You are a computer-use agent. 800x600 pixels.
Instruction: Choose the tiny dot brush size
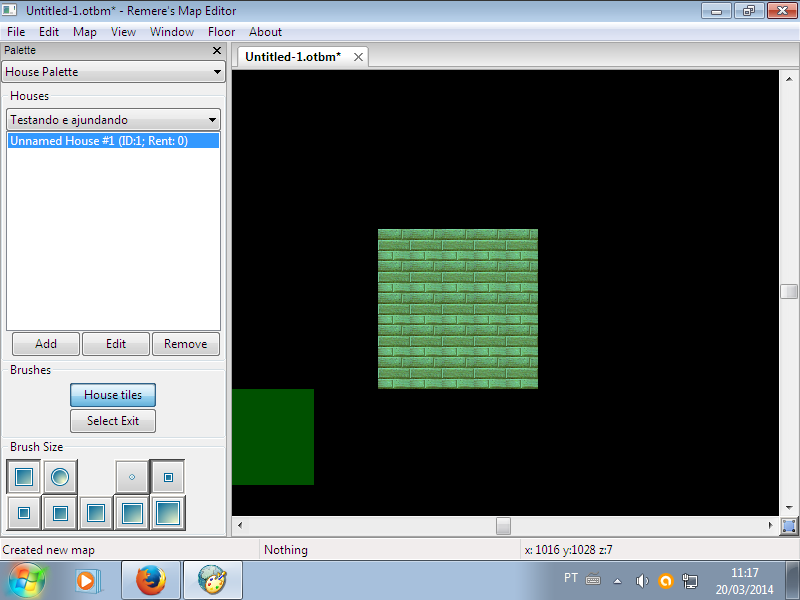tap(132, 477)
